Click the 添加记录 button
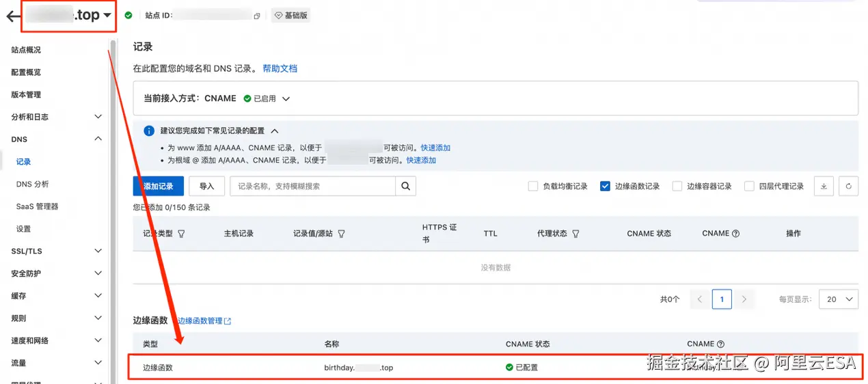Screen dimensions: 868x384 tap(159, 187)
